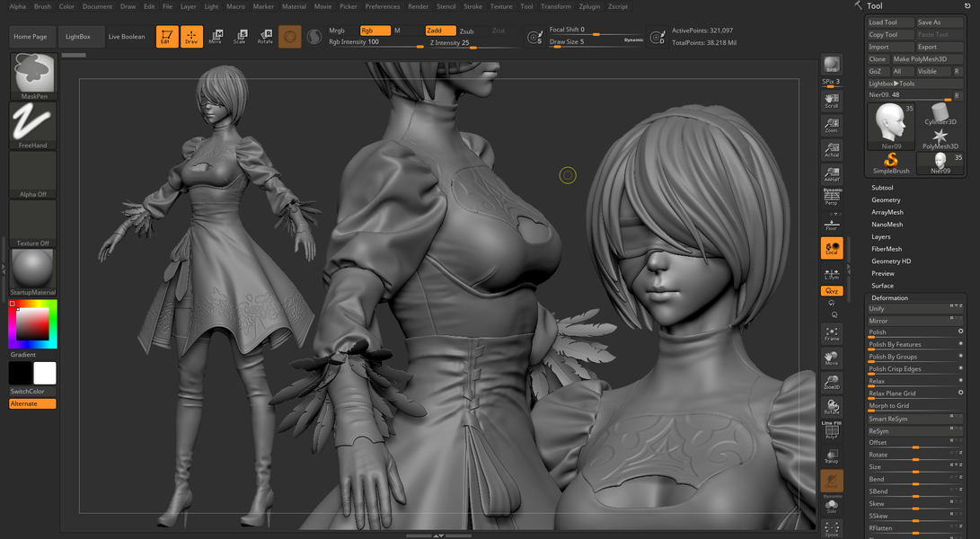The image size is (980, 539).
Task: Expand the Geometry subpalette
Action: pos(886,200)
